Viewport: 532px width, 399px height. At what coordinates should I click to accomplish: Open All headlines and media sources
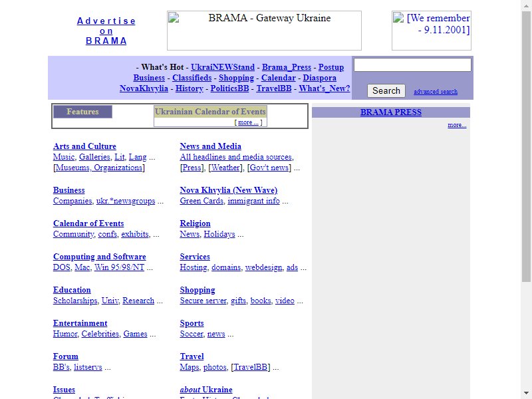pos(237,157)
